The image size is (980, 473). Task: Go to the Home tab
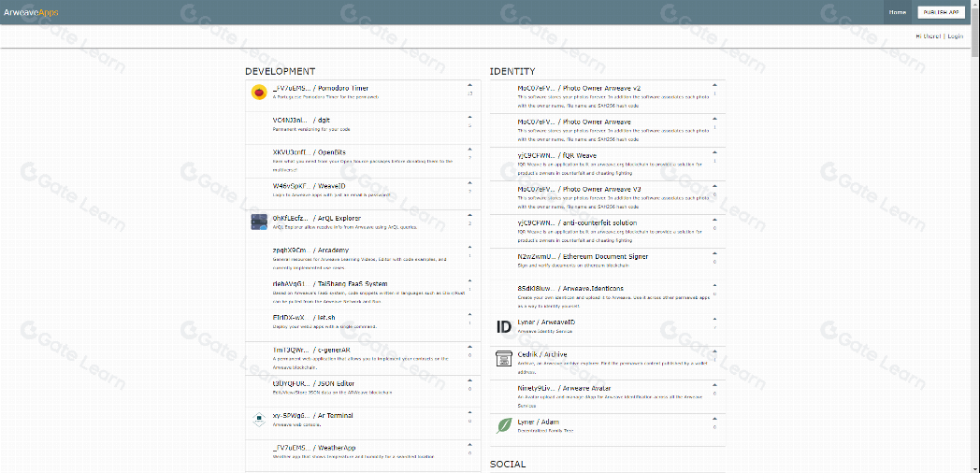[897, 12]
